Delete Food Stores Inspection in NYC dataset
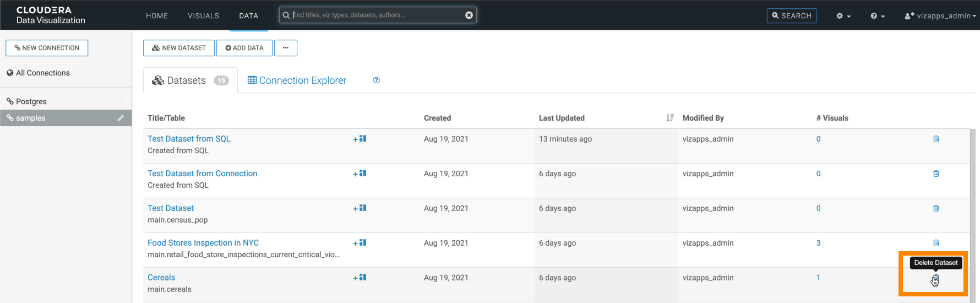 936,243
